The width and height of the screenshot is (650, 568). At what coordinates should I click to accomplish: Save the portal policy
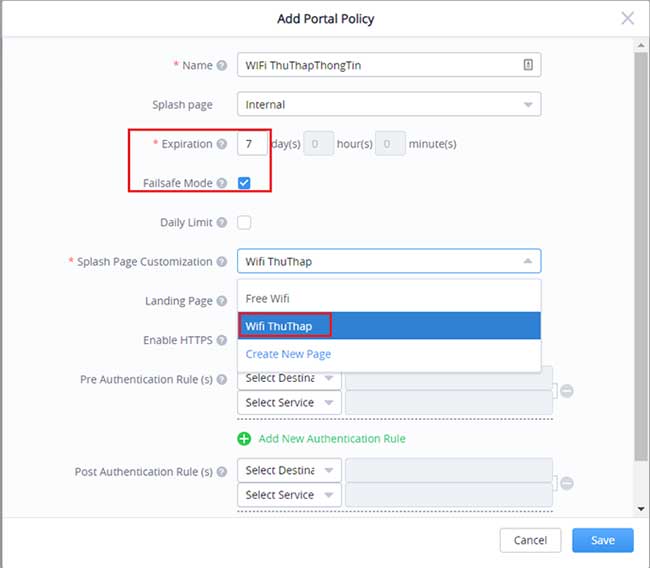pos(602,540)
